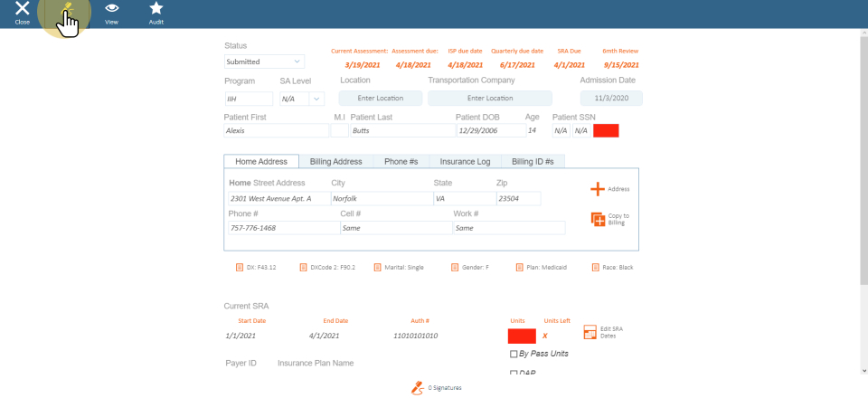
Task: Click the Plan: Medicaid document icon
Action: coord(520,268)
